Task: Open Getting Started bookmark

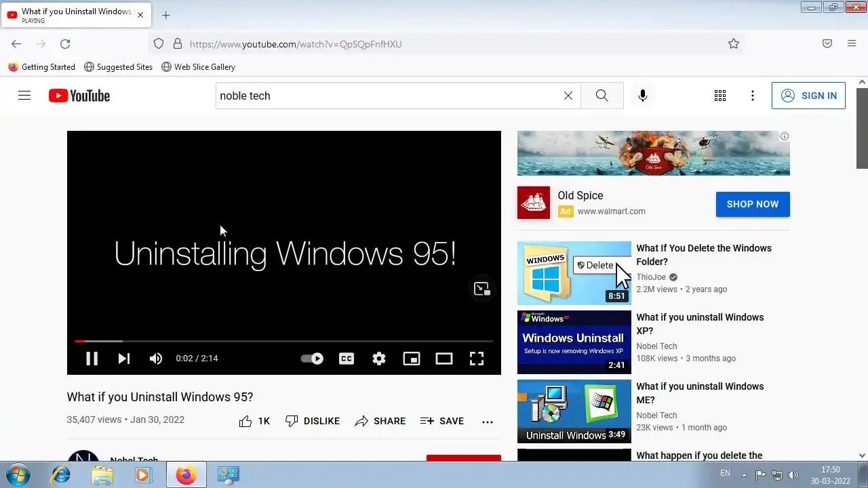Action: (42, 67)
